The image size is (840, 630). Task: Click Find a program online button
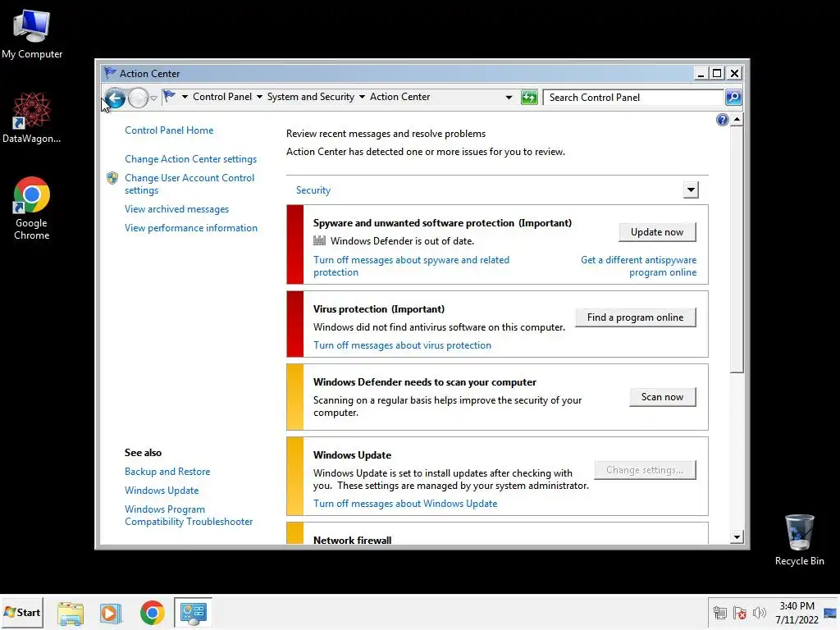pos(636,317)
